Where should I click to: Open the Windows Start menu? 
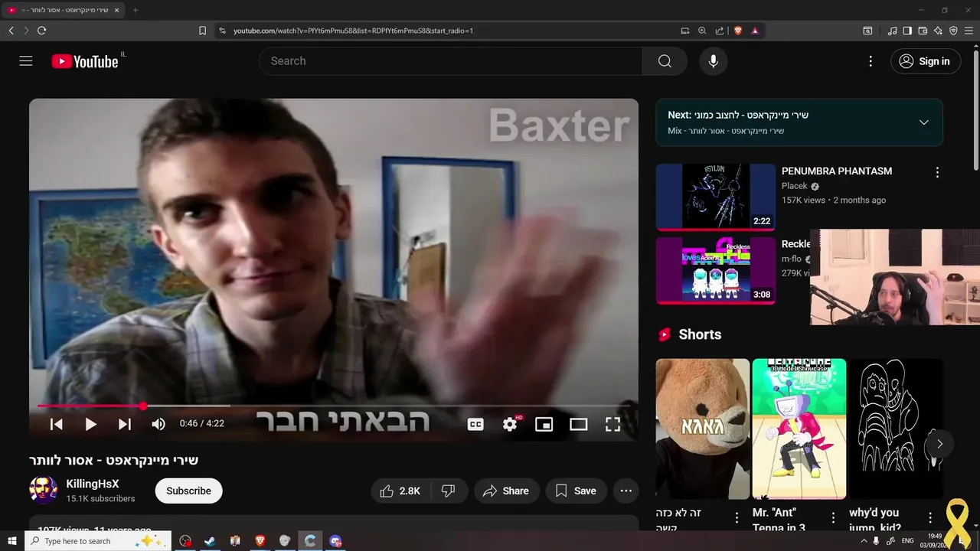(x=11, y=541)
